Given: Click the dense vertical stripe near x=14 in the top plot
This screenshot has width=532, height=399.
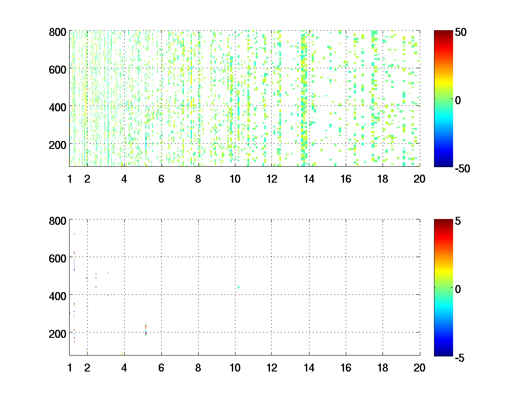Looking at the screenshot, I should (x=304, y=98).
